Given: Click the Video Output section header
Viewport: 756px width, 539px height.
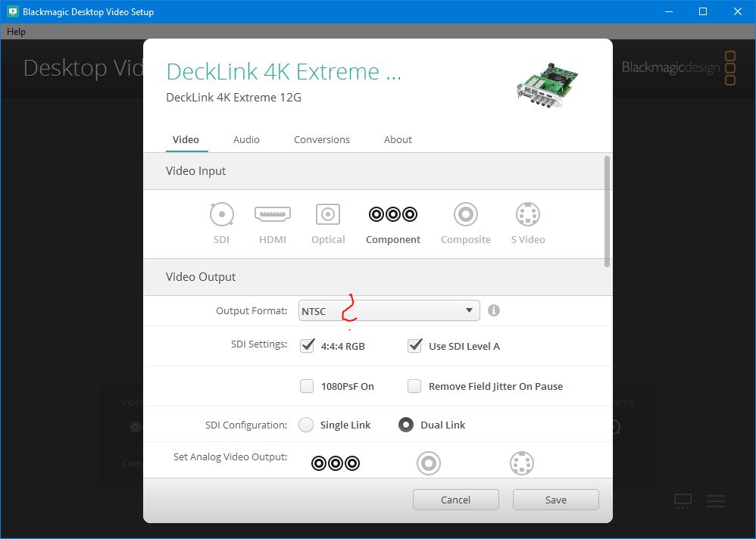Looking at the screenshot, I should (x=377, y=277).
